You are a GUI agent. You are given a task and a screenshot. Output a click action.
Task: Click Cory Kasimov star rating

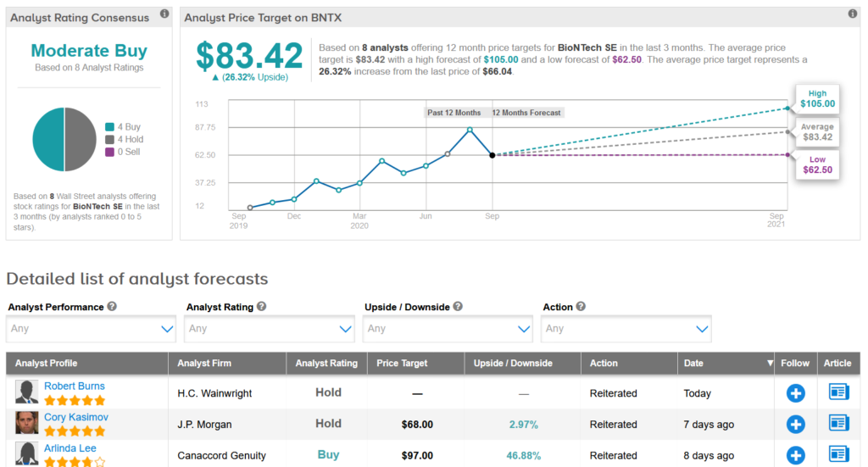[x=75, y=431]
